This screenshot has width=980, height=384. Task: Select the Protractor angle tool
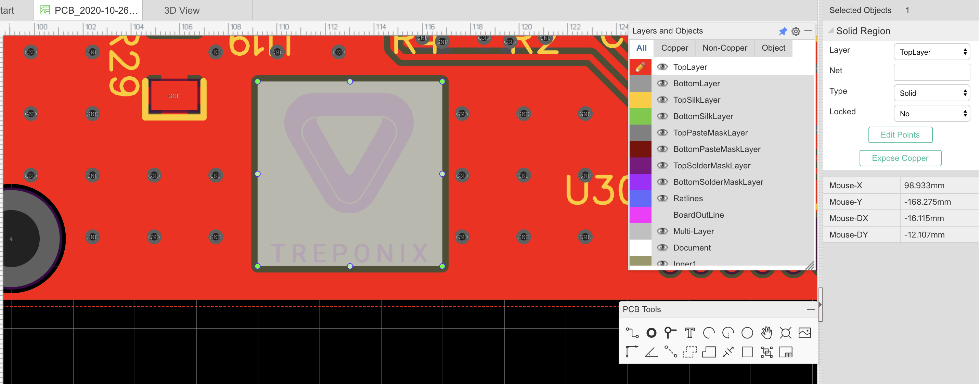651,352
